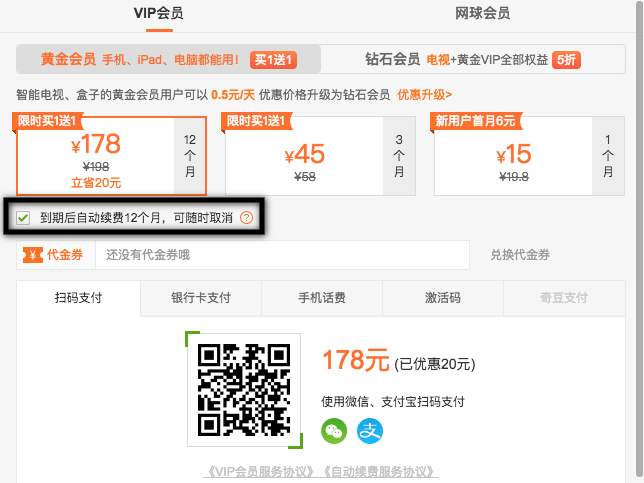644x483 pixels.
Task: Open the 《VIP会员服务协议》 link
Action: tap(260, 472)
